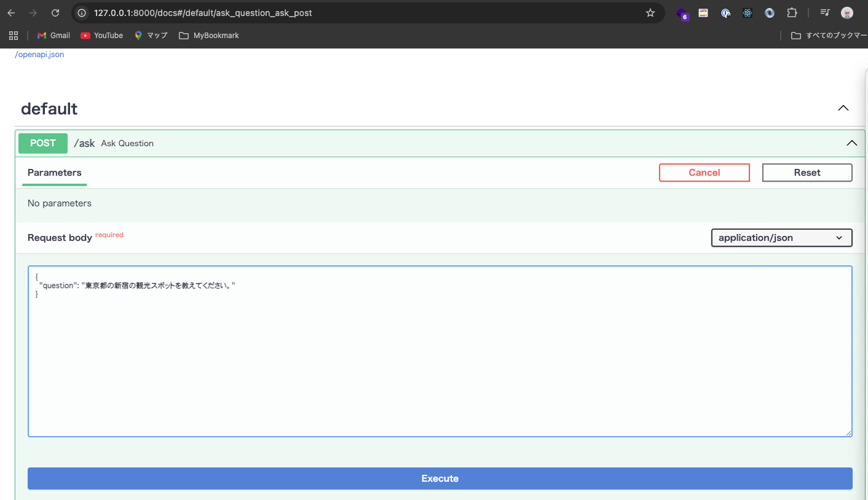Select the Parameters tab
Image resolution: width=868 pixels, height=500 pixels.
coord(55,173)
